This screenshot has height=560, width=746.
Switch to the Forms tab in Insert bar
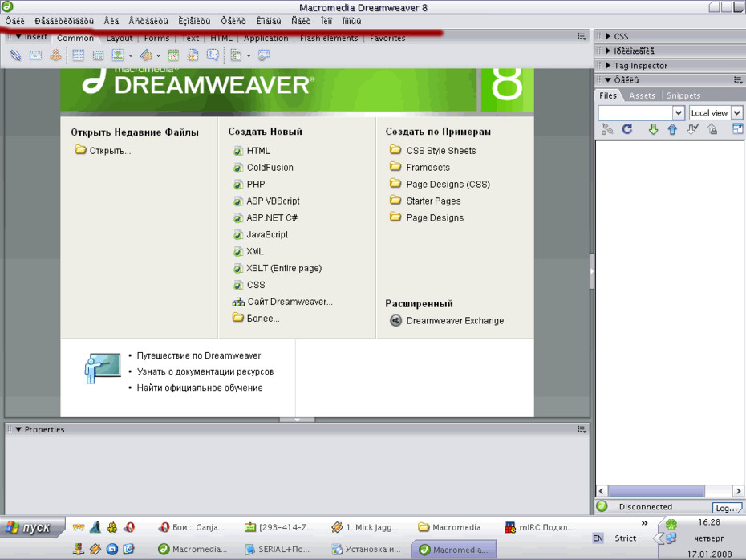[156, 38]
